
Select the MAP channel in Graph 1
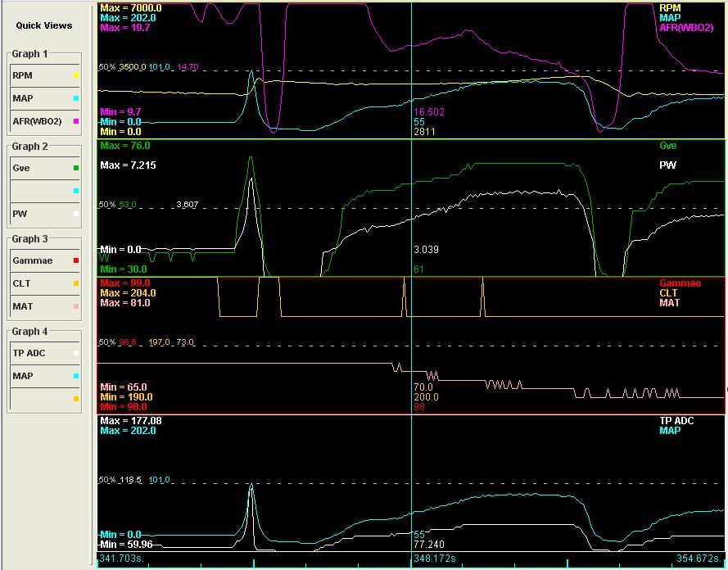39,98
